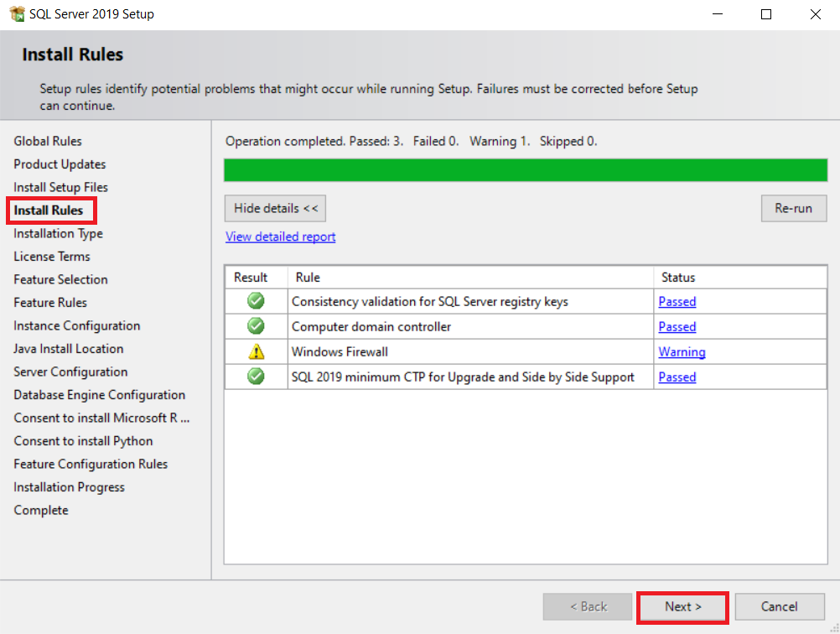Select the Complete step
The image size is (840, 634).
[41, 510]
